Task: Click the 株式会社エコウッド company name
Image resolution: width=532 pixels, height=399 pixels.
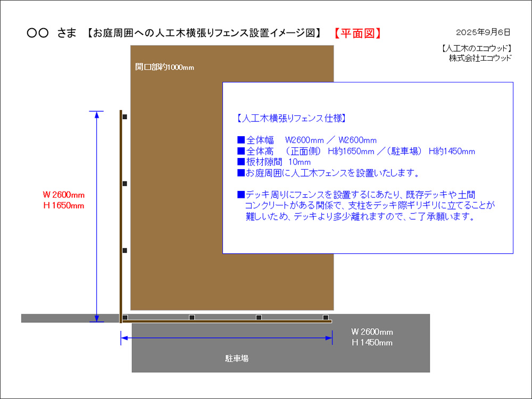Action: 480,58
